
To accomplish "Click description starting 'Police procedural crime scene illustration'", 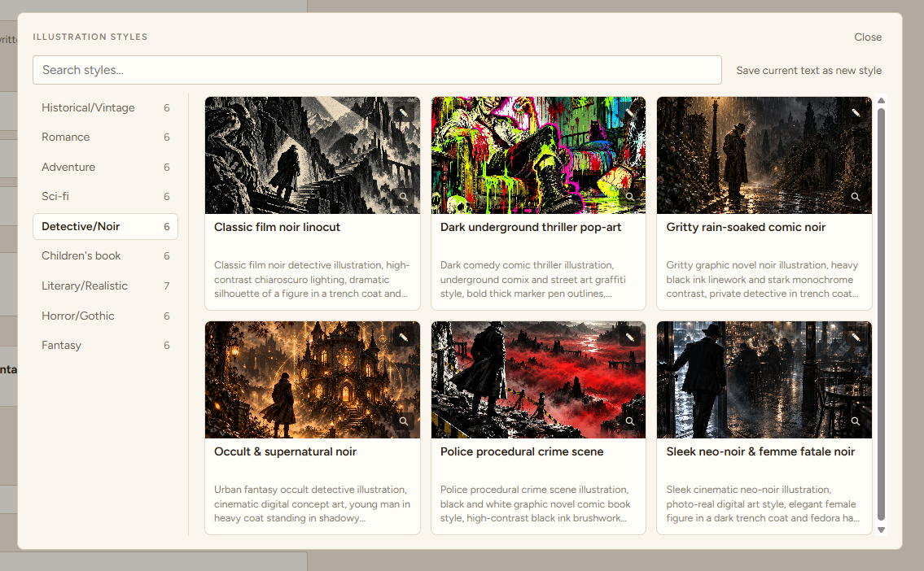I will click(x=535, y=503).
